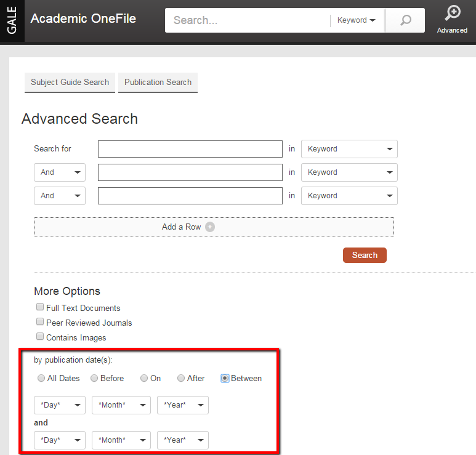476x455 pixels.
Task: Click the magnifying glass search button
Action: click(405, 20)
